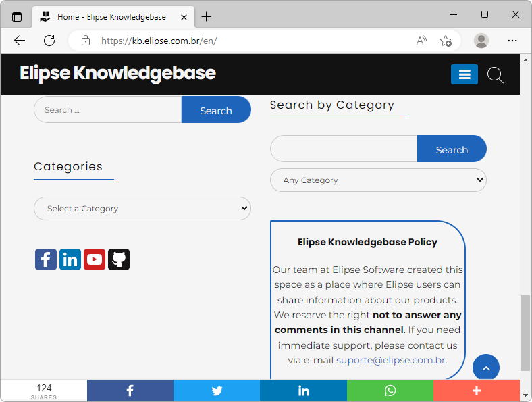Click plus icon for more sharing options
The height and width of the screenshot is (402, 532).
coord(476,391)
